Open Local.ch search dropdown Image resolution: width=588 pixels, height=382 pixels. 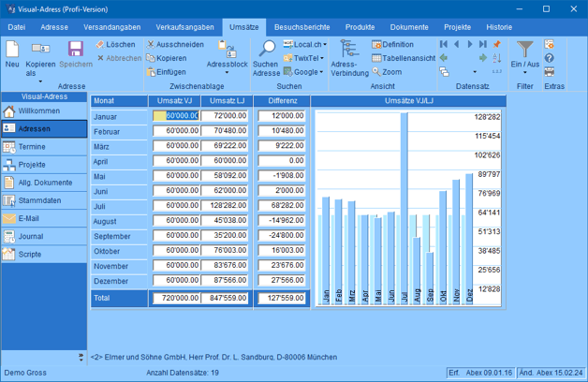(x=325, y=44)
